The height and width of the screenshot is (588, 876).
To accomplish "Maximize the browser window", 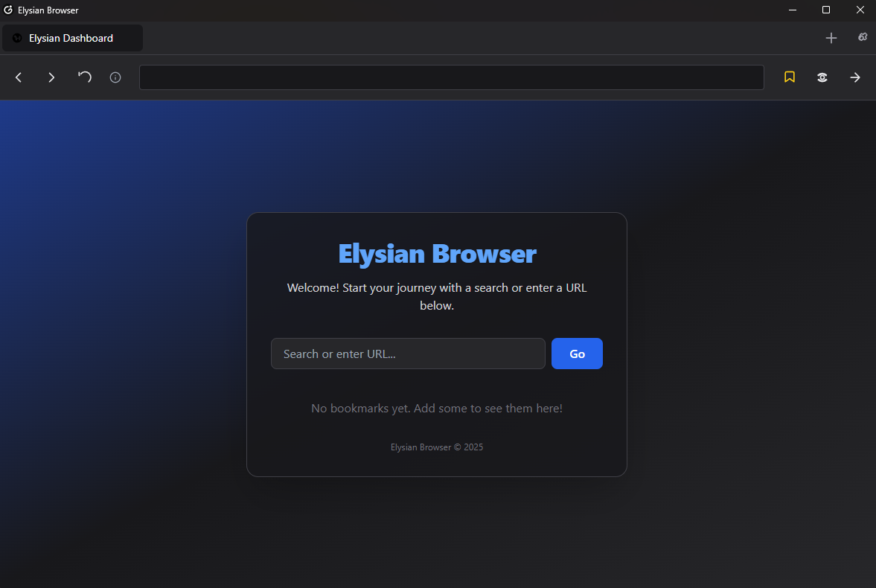I will tap(826, 10).
